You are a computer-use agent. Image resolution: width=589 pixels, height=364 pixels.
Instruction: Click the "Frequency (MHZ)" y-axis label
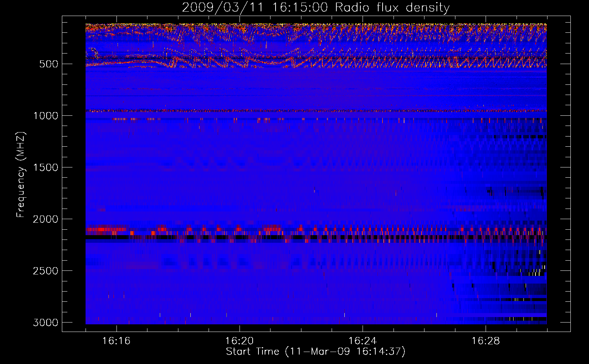[x=21, y=175]
